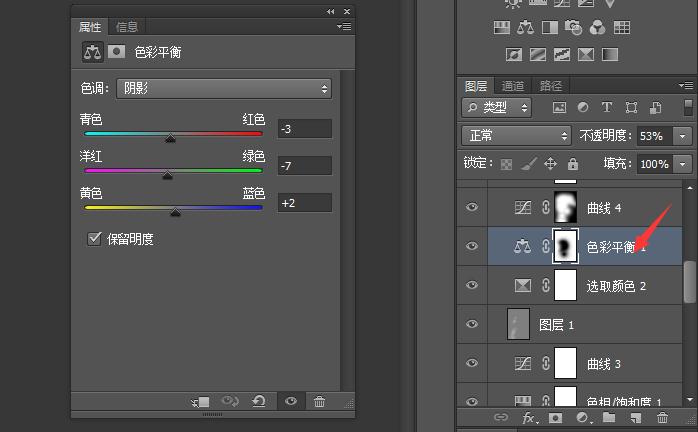Click the 青色–红色 slider handle

170,139
